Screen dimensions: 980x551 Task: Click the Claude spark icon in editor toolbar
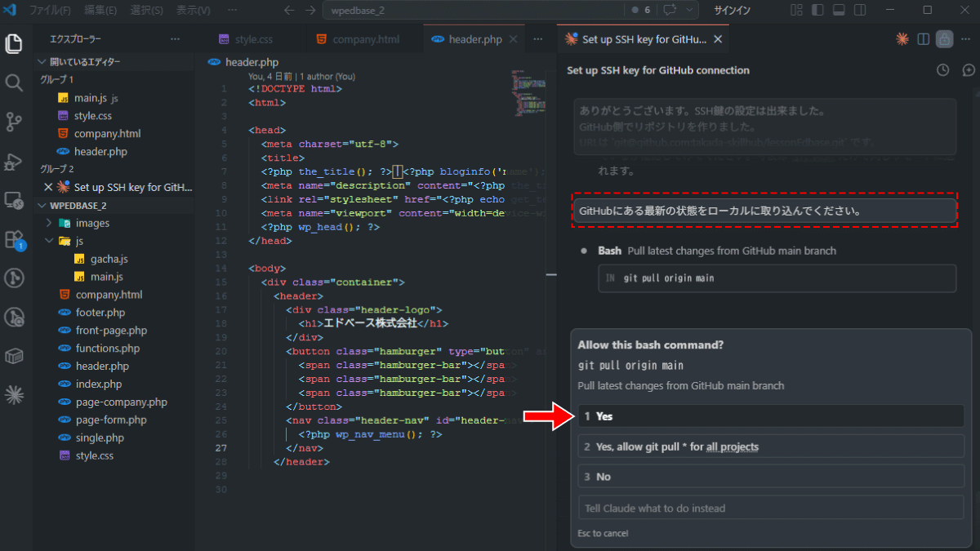(x=902, y=39)
